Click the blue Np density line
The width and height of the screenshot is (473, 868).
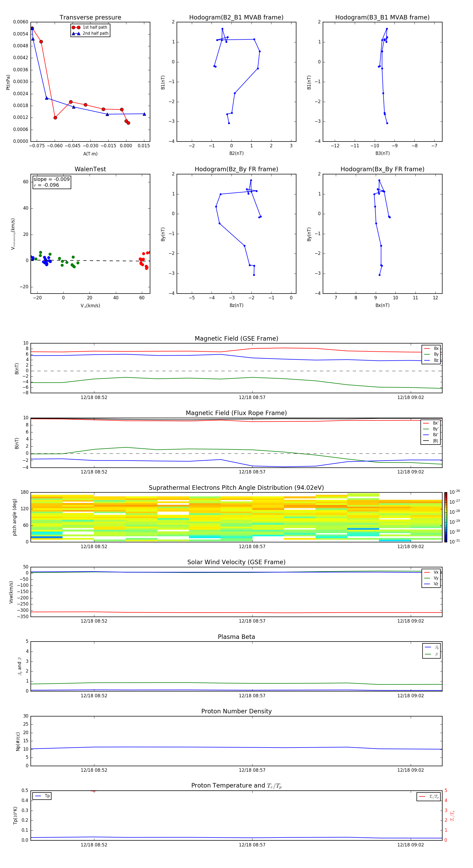click(x=236, y=747)
